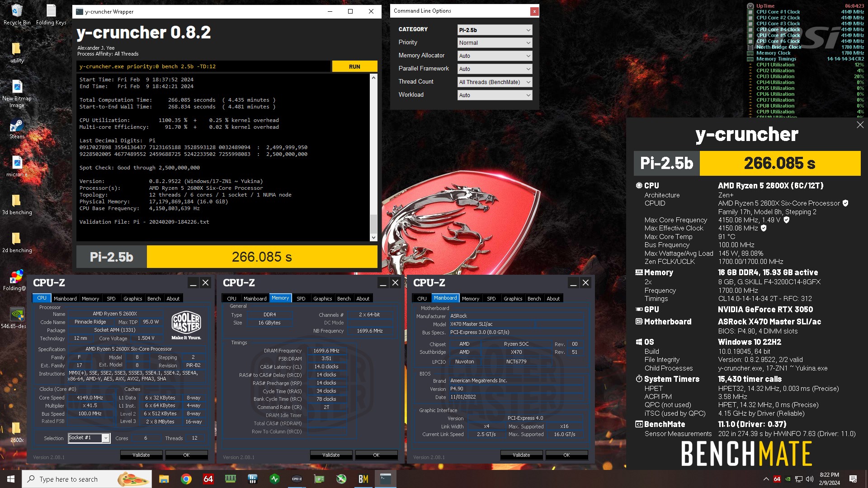868x488 pixels.
Task: Open the network status tray icon
Action: 798,479
